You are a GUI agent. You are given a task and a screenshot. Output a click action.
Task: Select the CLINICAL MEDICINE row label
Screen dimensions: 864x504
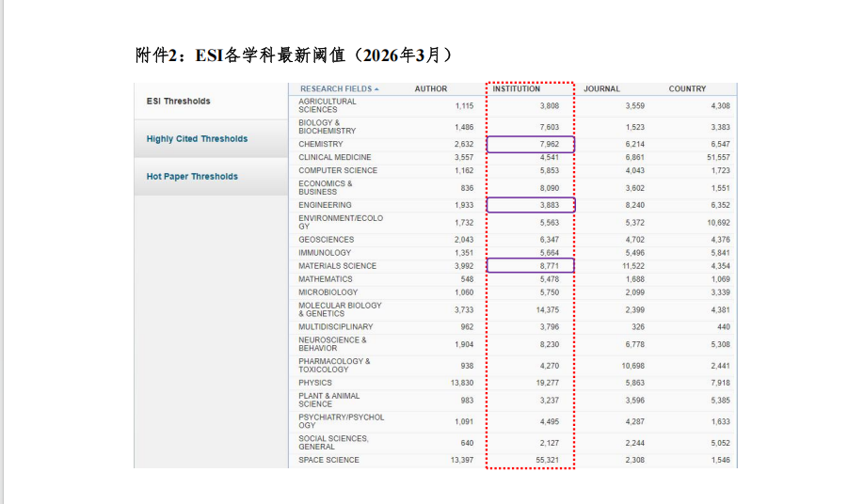(x=335, y=158)
